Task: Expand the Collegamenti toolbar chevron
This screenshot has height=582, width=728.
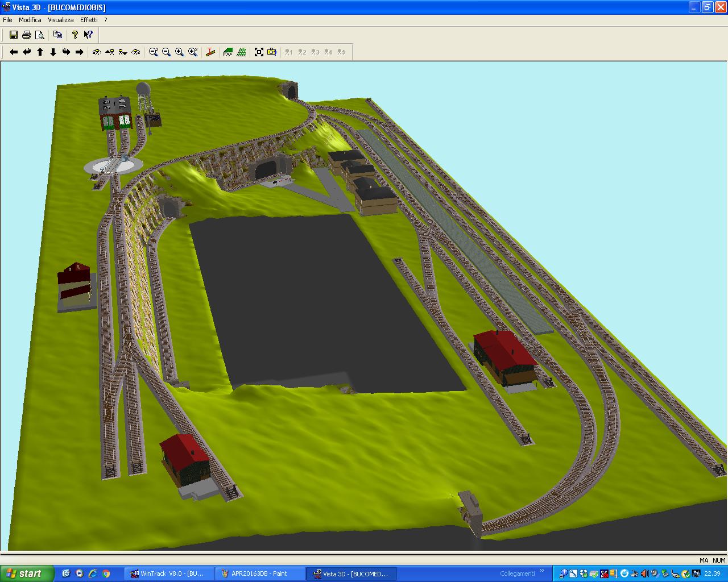Action: click(541, 571)
